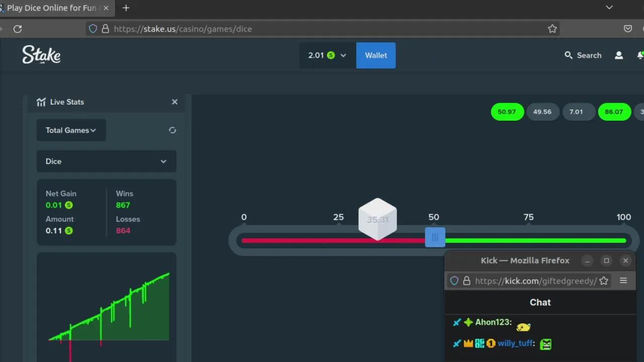
Task: Click the 50.97 past result
Action: click(507, 112)
